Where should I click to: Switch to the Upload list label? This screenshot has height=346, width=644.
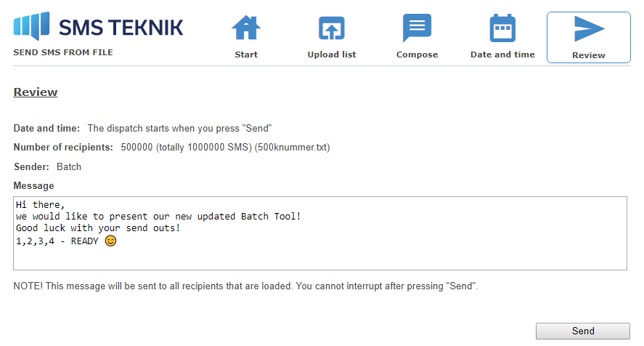pos(332,55)
